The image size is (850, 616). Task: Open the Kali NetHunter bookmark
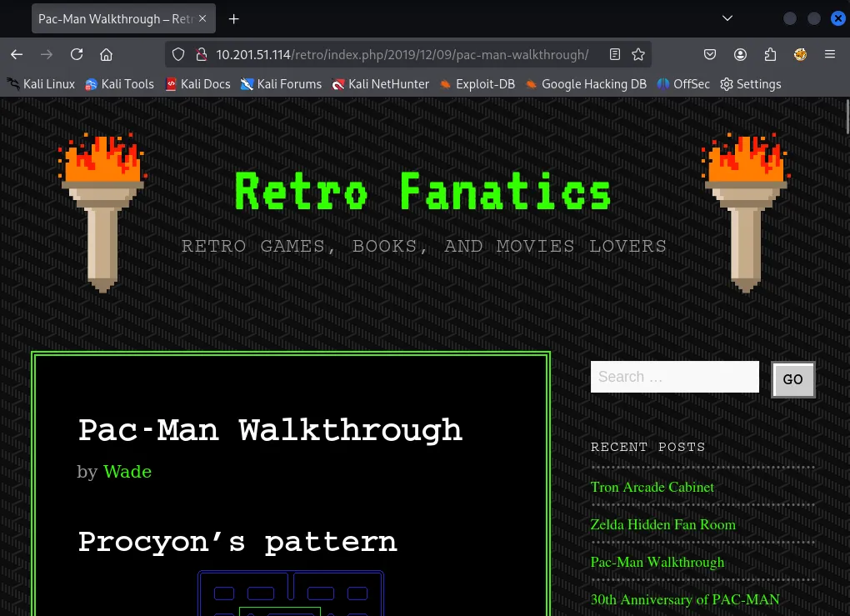(x=380, y=83)
